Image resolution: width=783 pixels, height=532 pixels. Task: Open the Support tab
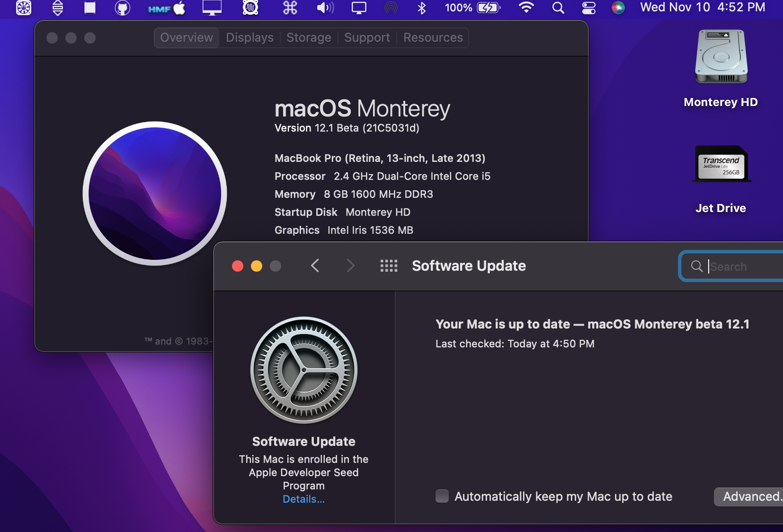coord(367,37)
